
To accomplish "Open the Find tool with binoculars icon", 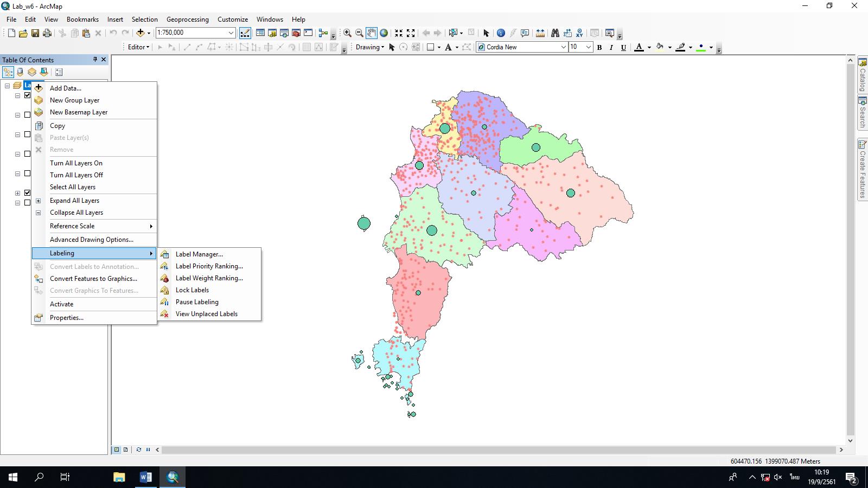I will 555,33.
